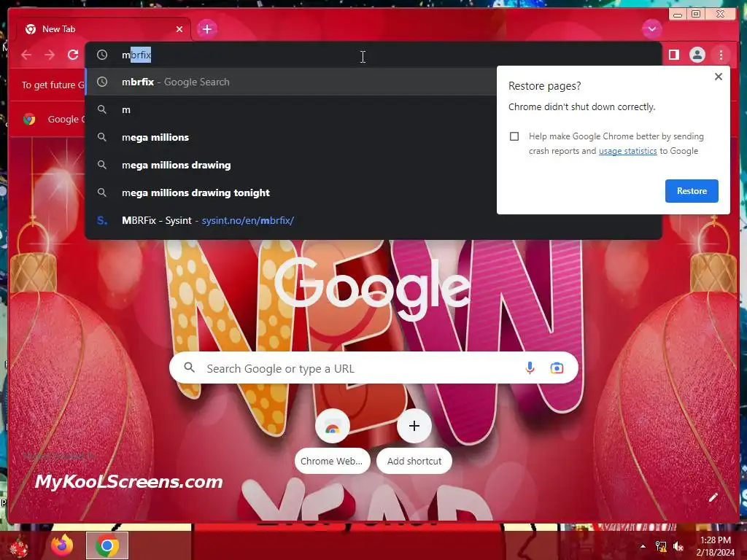Open Chrome's three-dot menu
Screen dimensions: 747x560
click(721, 55)
